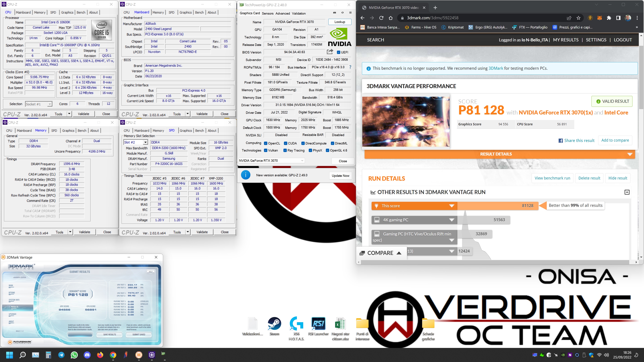
Task: Open Bench tab in top-left CPU-Z window
Action: [x=81, y=12]
